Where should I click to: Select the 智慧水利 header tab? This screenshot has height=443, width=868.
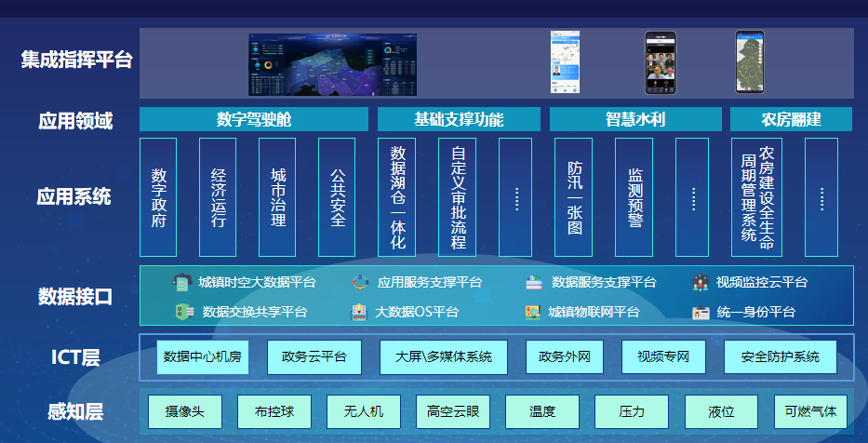click(x=635, y=120)
